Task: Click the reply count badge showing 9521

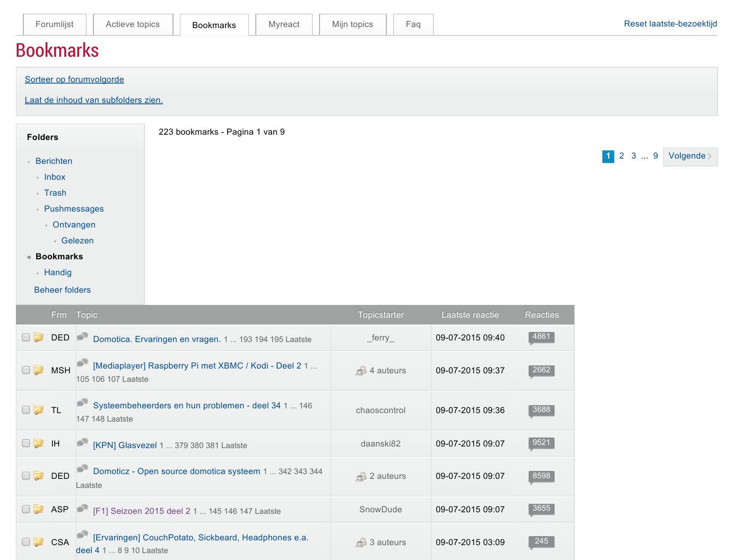Action: (x=541, y=443)
